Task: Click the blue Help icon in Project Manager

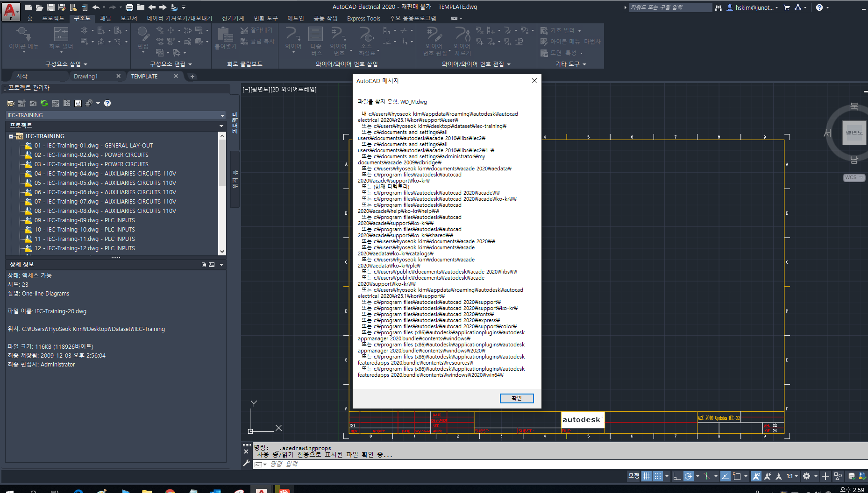Action: [107, 103]
